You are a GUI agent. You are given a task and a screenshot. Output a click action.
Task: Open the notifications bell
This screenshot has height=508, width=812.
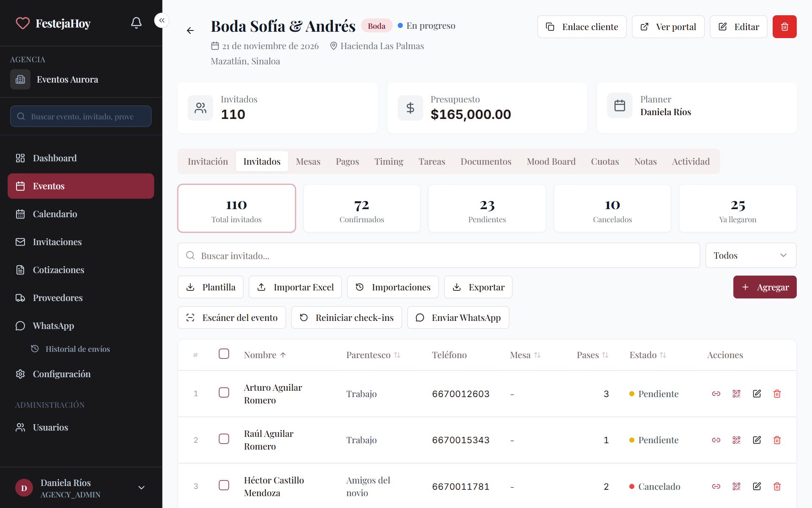pos(136,23)
